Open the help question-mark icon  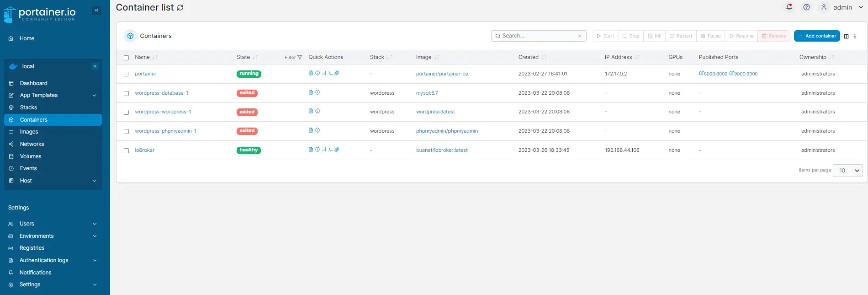tap(806, 7)
